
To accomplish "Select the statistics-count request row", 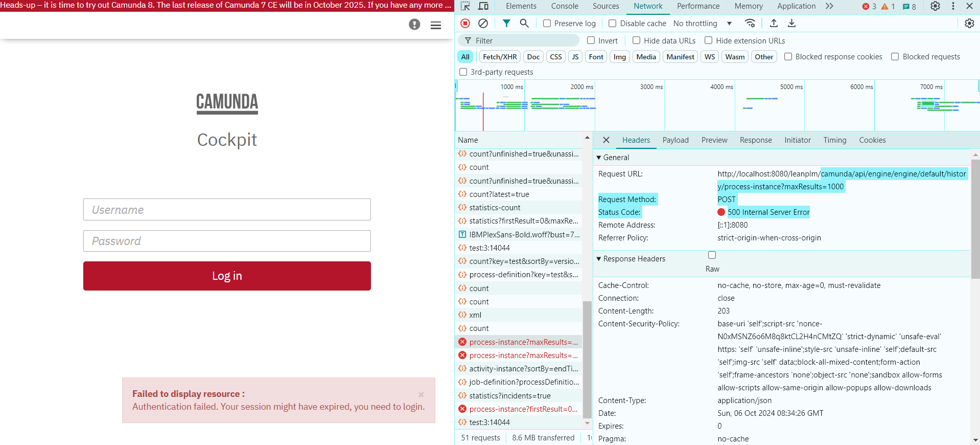I will pos(519,207).
